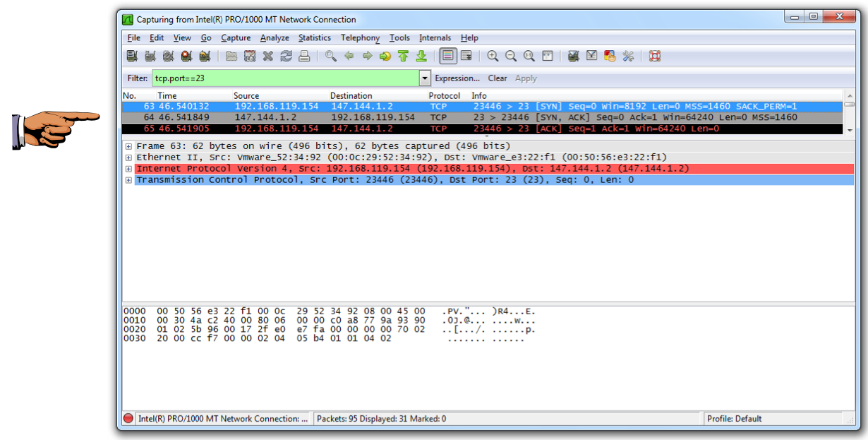Edit capture filters icon

coord(574,57)
